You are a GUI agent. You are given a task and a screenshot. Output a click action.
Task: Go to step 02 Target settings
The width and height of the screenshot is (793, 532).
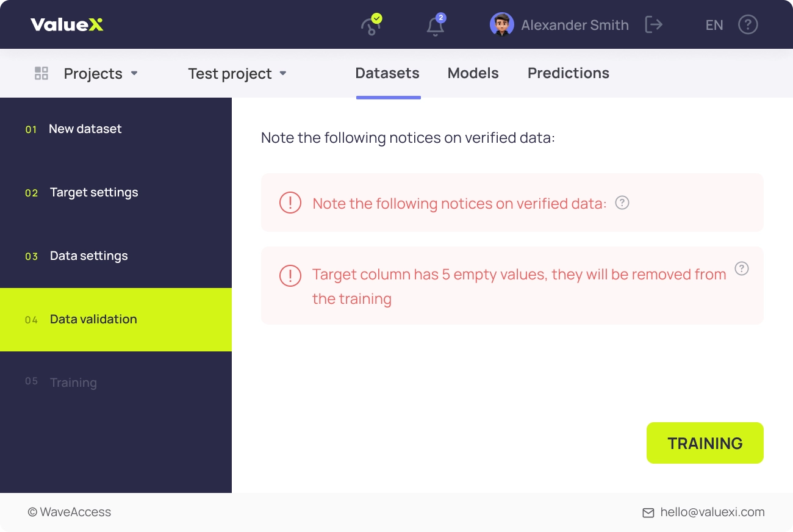[116, 193]
